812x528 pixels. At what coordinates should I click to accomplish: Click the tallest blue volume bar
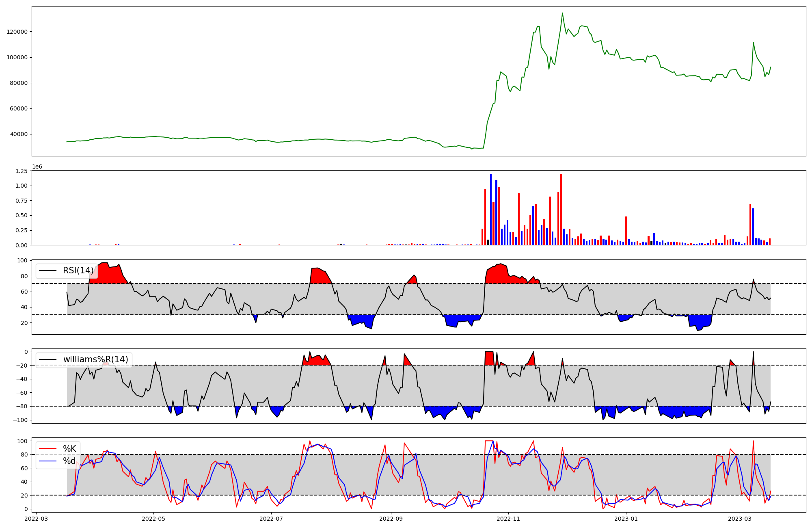[x=490, y=209]
